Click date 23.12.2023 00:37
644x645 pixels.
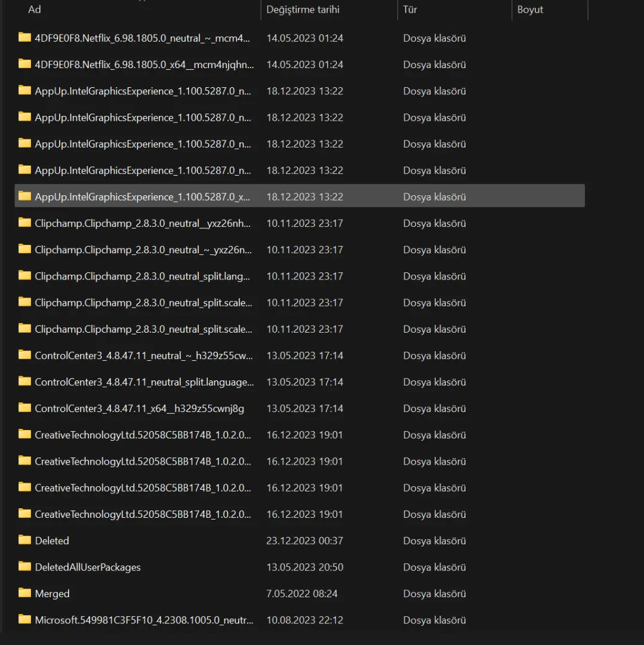pos(304,540)
